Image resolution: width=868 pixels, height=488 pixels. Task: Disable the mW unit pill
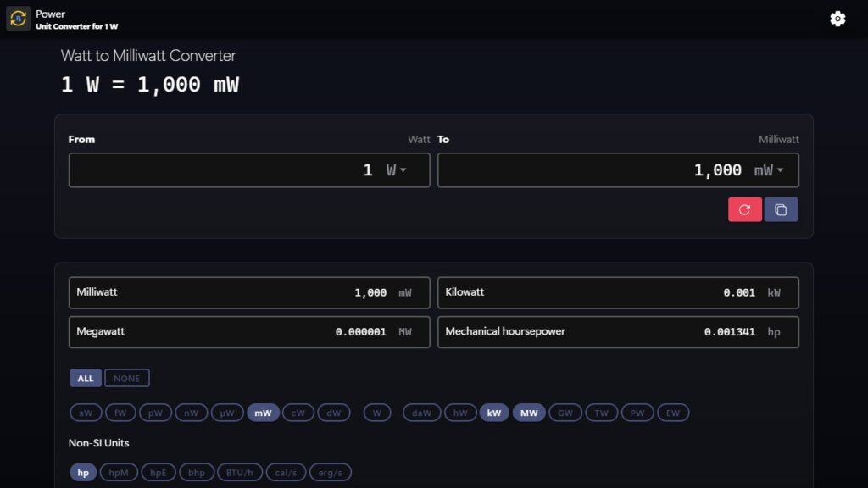click(263, 413)
